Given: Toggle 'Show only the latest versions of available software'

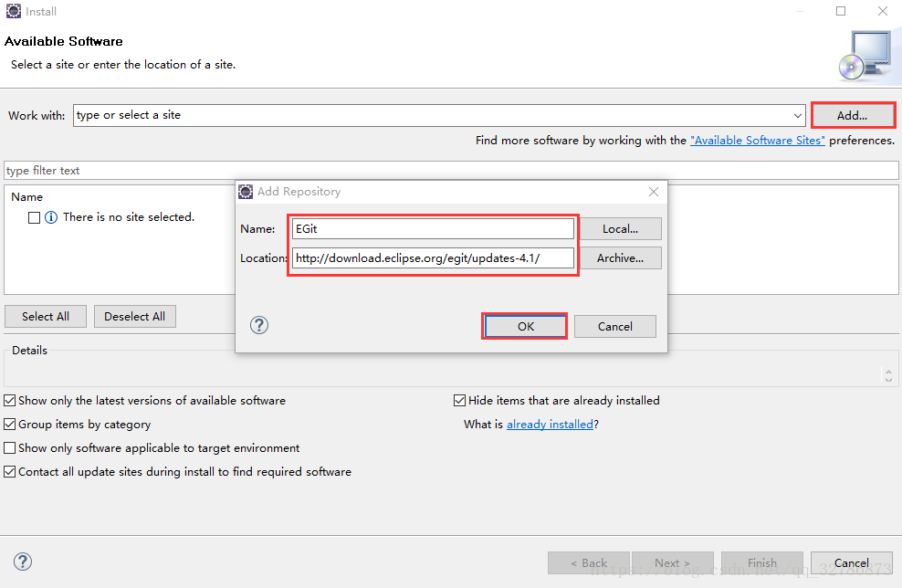Looking at the screenshot, I should (10, 401).
